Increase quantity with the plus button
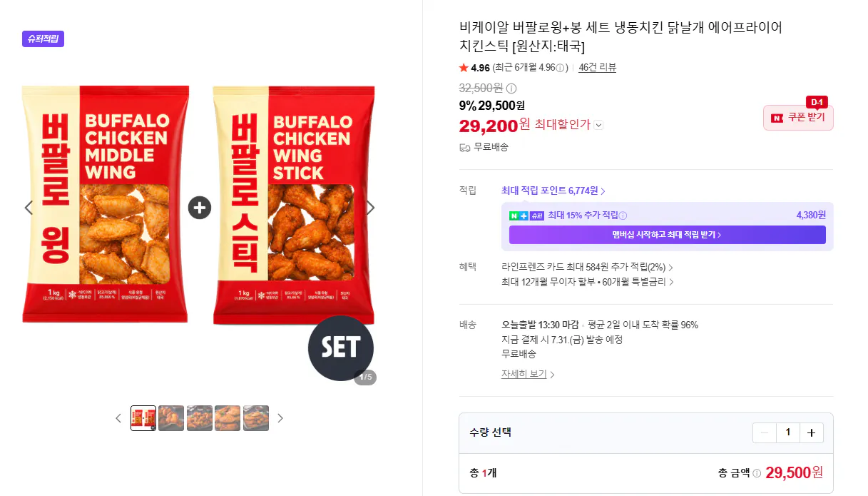The image size is (868, 496). 812,432
